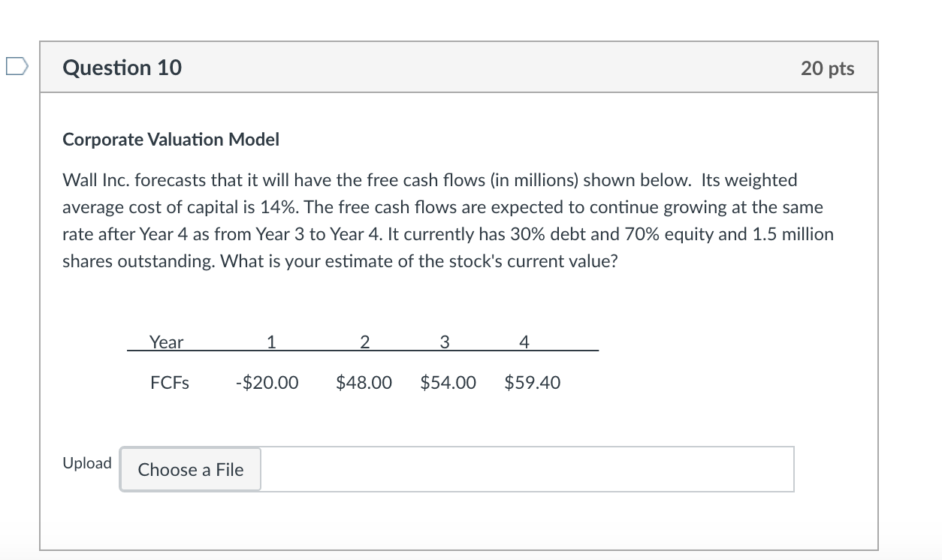Click the $59.40 Year 4 value
This screenshot has height=560, width=942.
[533, 382]
